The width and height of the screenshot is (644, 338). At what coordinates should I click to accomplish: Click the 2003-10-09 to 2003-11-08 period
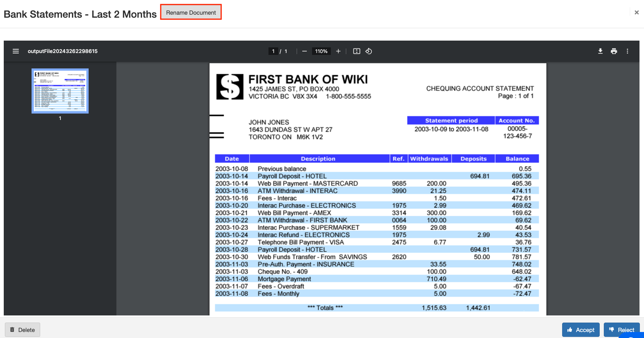pyautogui.click(x=451, y=129)
